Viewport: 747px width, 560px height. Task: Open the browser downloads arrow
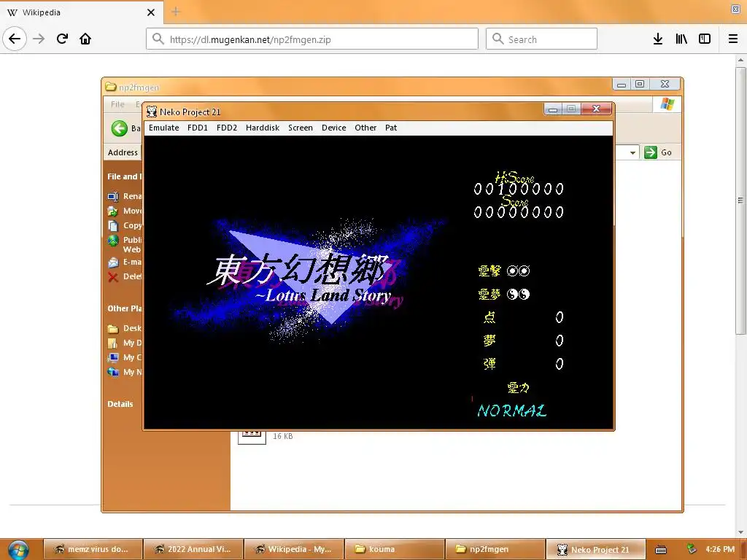(x=658, y=39)
